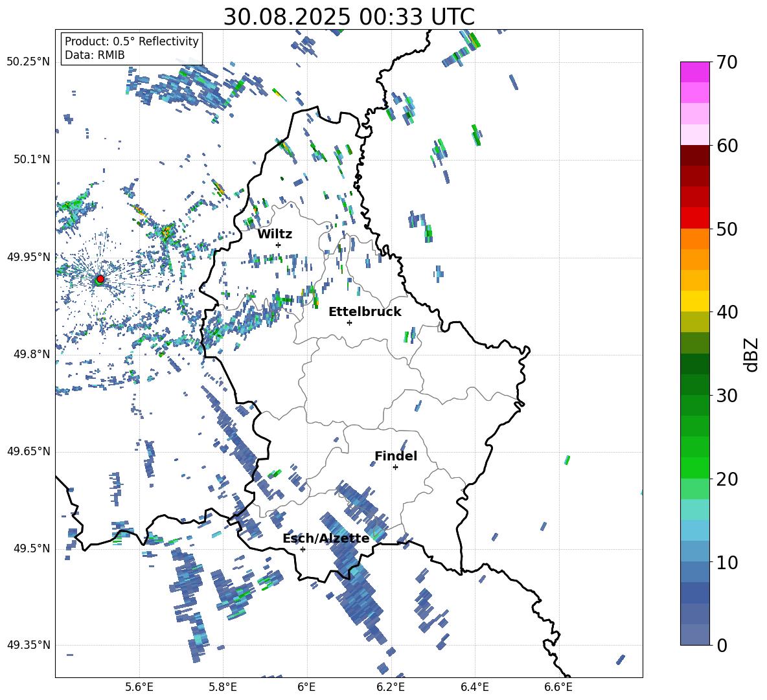This screenshot has height=700, width=767.
Task: Click the colorbar tick value 20
Action: click(x=727, y=479)
